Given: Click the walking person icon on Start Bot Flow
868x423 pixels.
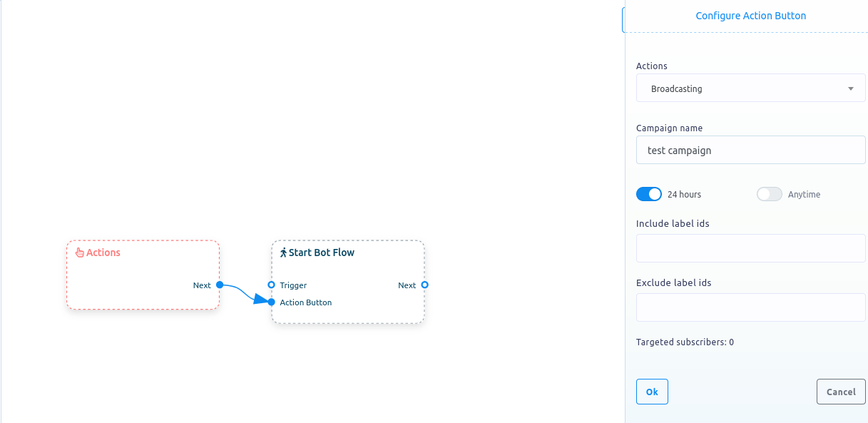Looking at the screenshot, I should (283, 253).
